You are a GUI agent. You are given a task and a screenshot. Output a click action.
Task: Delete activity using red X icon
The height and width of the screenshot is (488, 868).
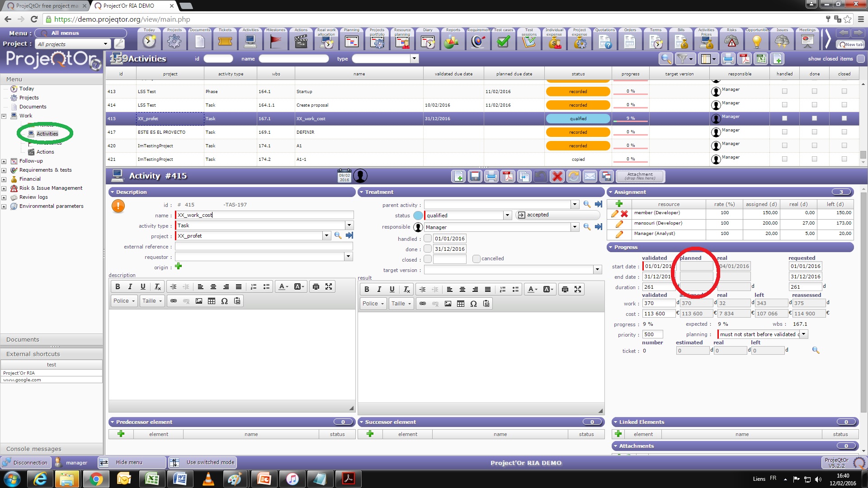[x=557, y=176]
